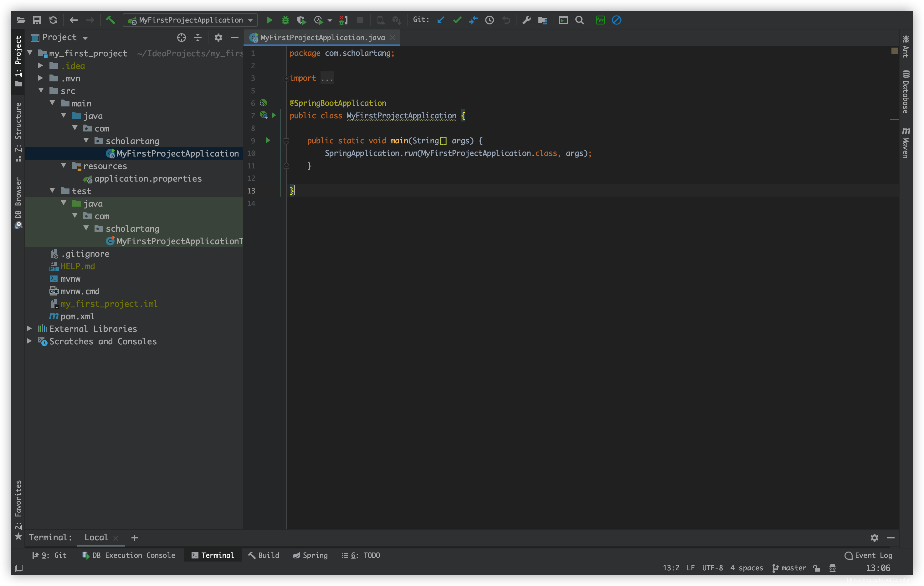
Task: Click the Back navigation arrow
Action: [x=73, y=20]
